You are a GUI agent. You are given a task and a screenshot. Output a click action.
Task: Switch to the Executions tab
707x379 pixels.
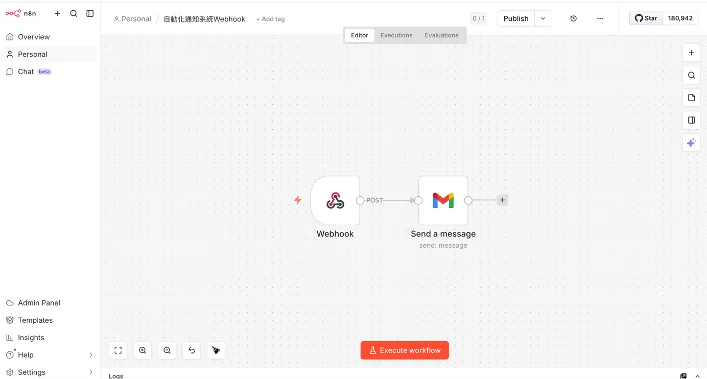pos(396,35)
